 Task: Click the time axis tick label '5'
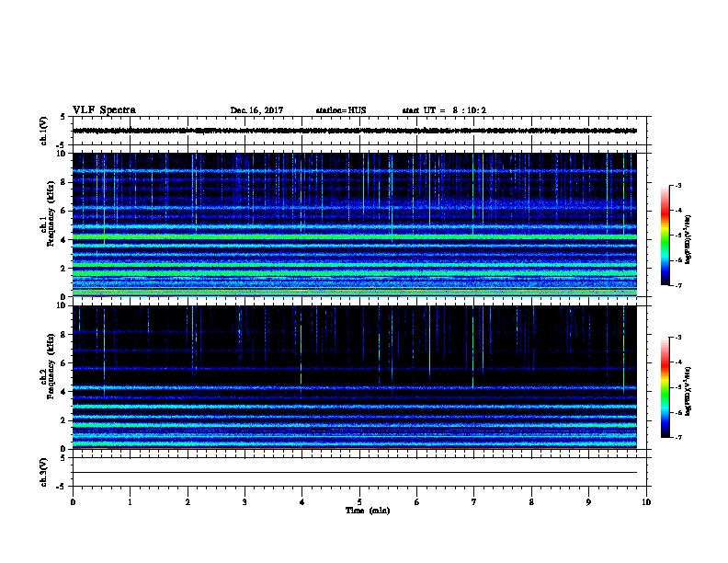click(x=359, y=502)
